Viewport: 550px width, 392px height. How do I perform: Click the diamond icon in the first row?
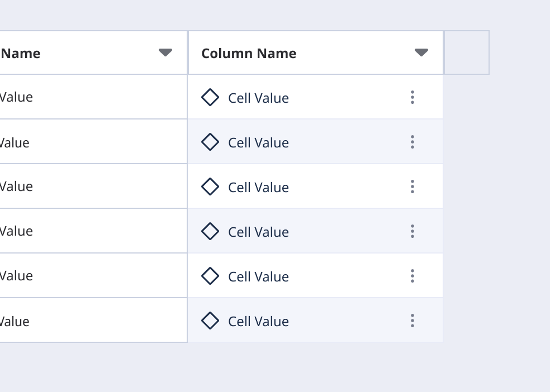pos(210,97)
